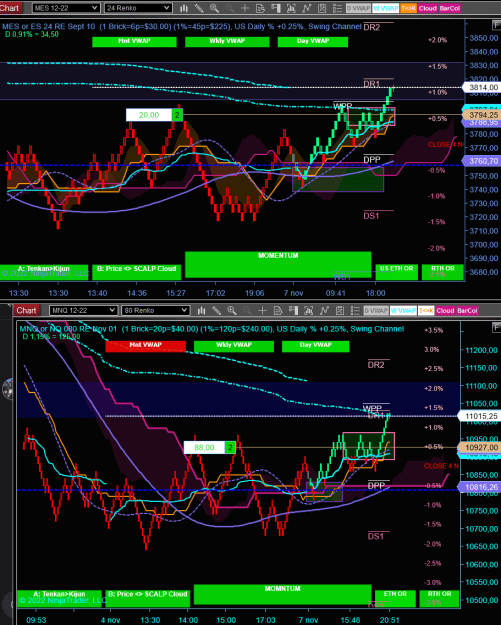The height and width of the screenshot is (625, 501).
Task: Open bar type icon in MES chart toolbar
Action: (x=184, y=8)
